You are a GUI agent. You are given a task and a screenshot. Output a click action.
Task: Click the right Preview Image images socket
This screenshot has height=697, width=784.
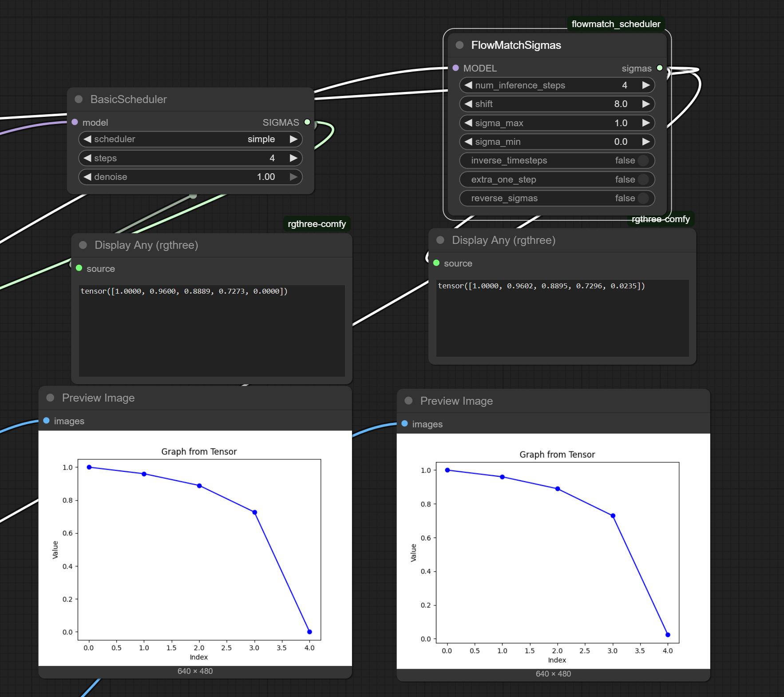405,424
